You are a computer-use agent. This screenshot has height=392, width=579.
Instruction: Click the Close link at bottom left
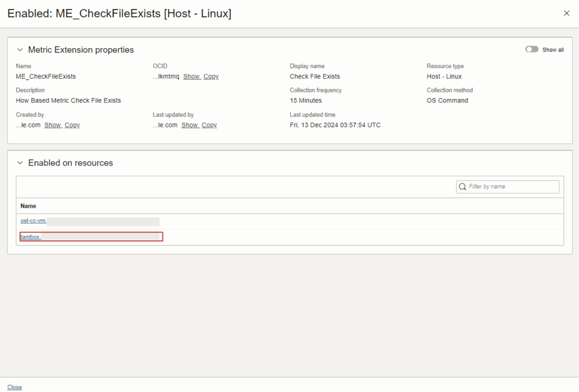point(15,387)
